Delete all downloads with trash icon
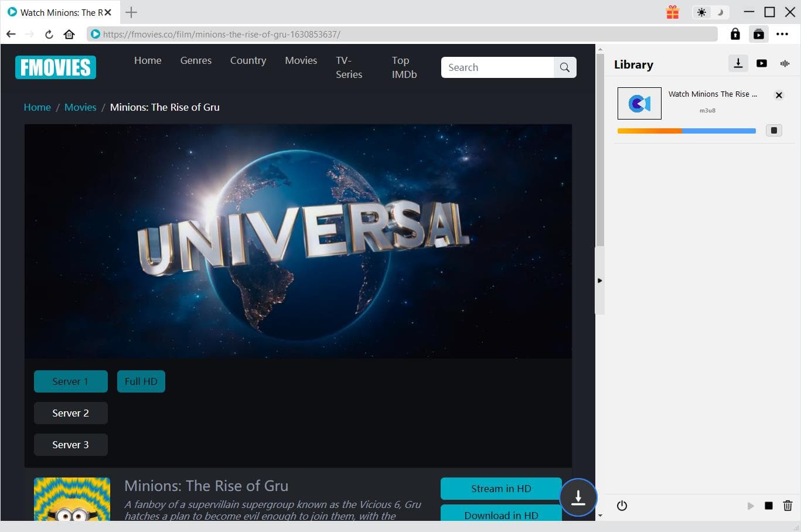This screenshot has height=532, width=801. pyautogui.click(x=788, y=506)
